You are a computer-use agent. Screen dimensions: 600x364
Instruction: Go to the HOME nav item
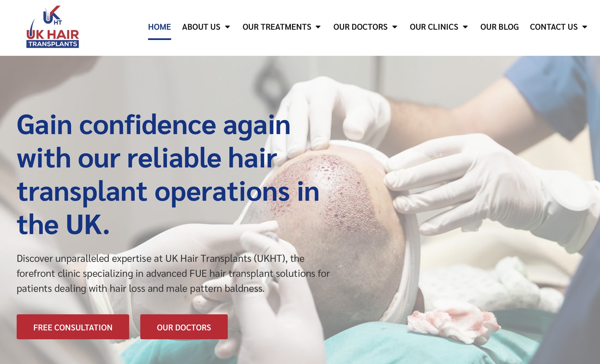coord(159,27)
